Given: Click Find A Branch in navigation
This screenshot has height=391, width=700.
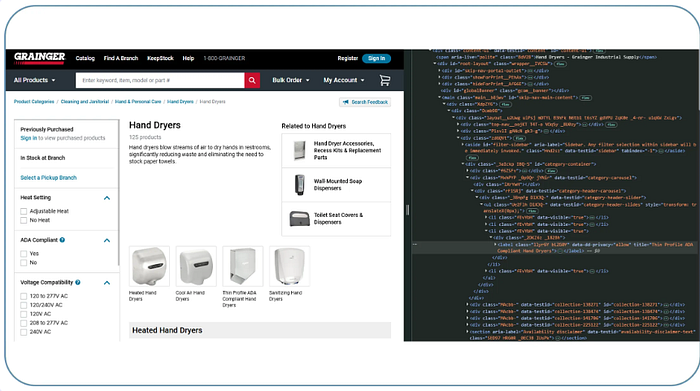Looking at the screenshot, I should click(121, 58).
